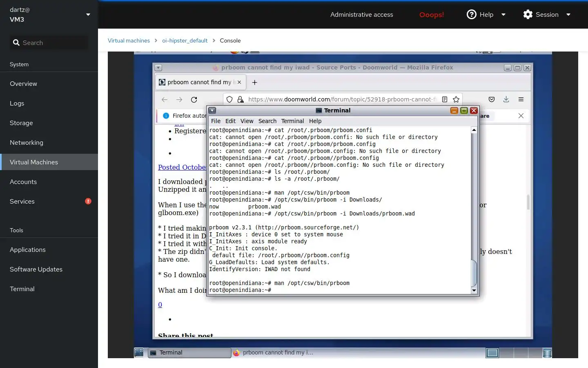The height and width of the screenshot is (368, 588).
Task: Click Cockpit Help question mark icon
Action: [x=471, y=14]
